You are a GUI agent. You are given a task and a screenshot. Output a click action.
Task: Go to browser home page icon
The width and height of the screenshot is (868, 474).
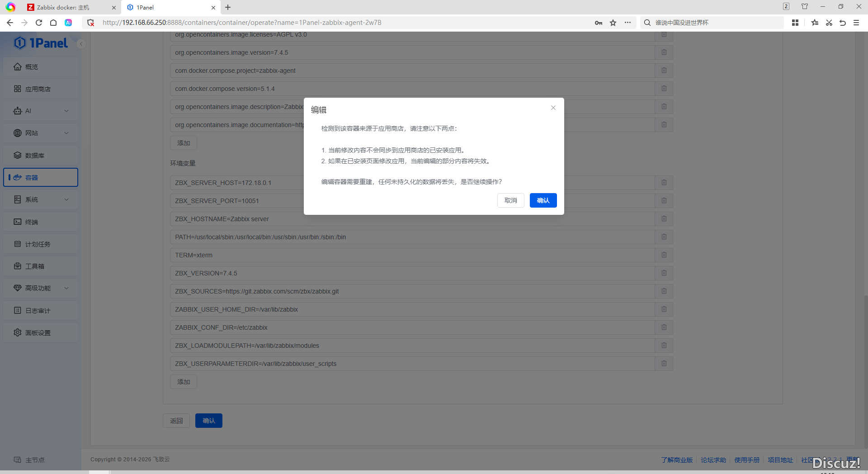pos(53,23)
